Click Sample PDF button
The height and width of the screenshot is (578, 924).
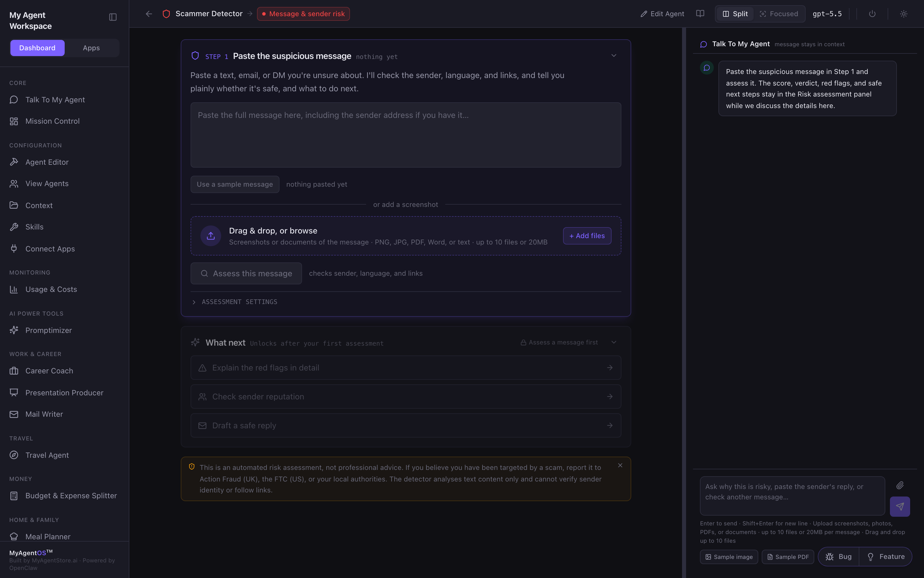(788, 557)
